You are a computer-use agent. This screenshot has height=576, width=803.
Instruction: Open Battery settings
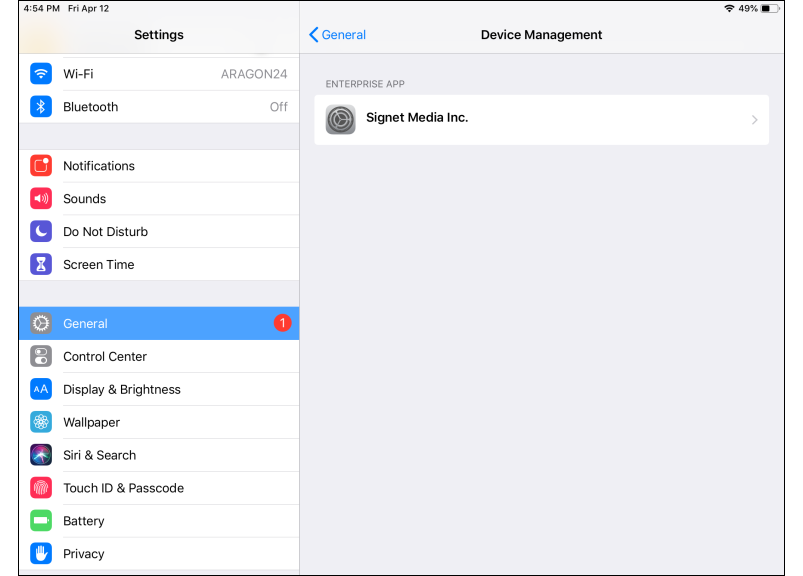click(x=84, y=521)
